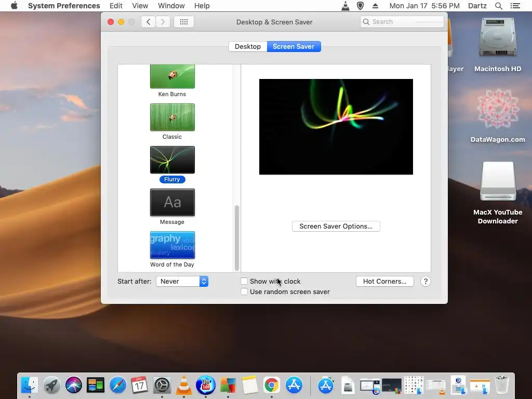Launch Safari compass icon in Dock
Viewport: 532px width, 399px height.
(x=117, y=385)
